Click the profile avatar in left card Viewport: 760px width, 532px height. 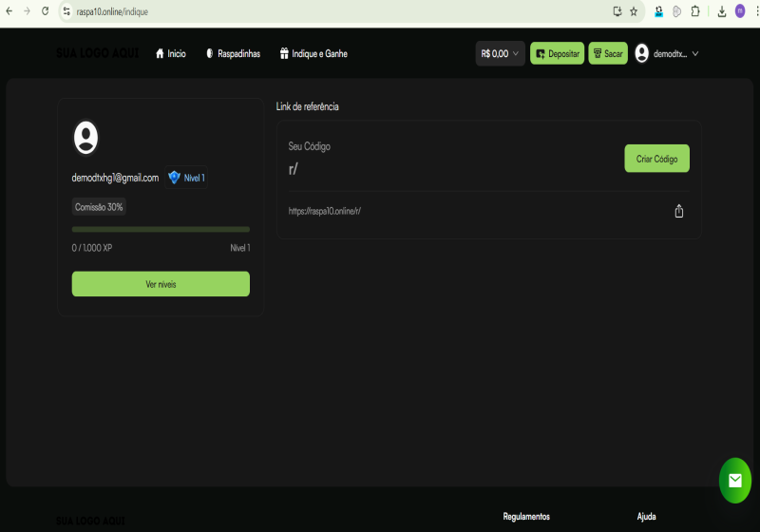click(85, 138)
